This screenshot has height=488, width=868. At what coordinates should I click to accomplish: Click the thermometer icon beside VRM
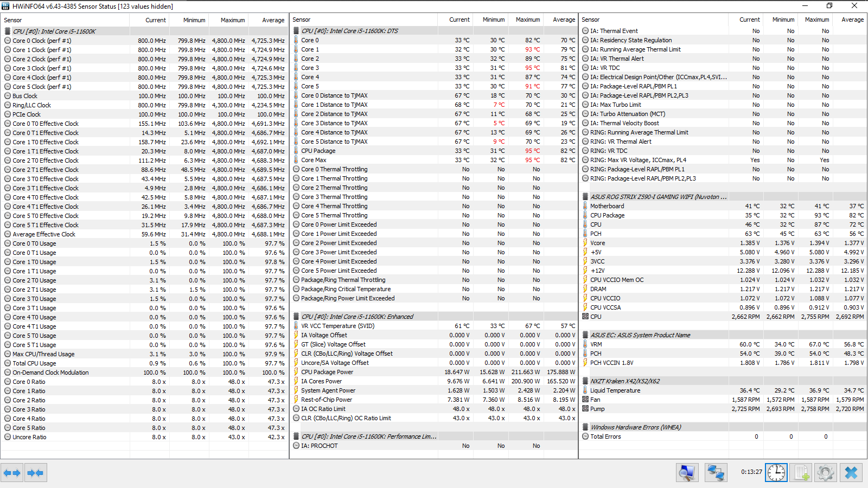(585, 344)
